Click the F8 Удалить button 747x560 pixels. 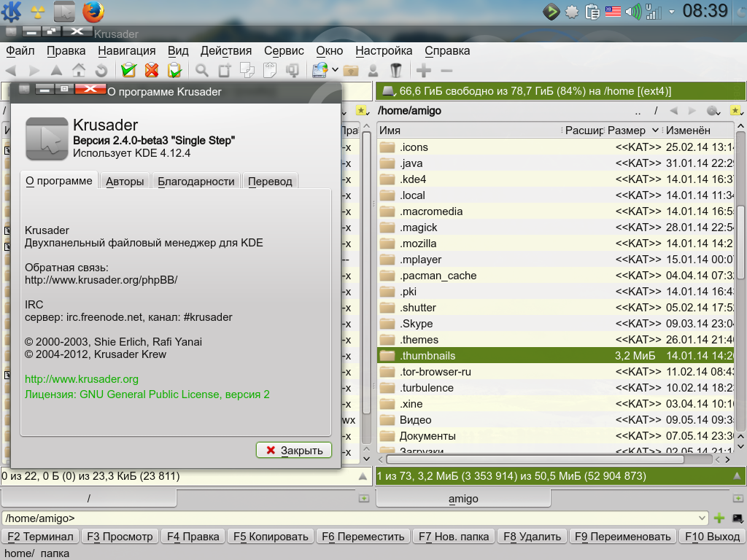(532, 537)
